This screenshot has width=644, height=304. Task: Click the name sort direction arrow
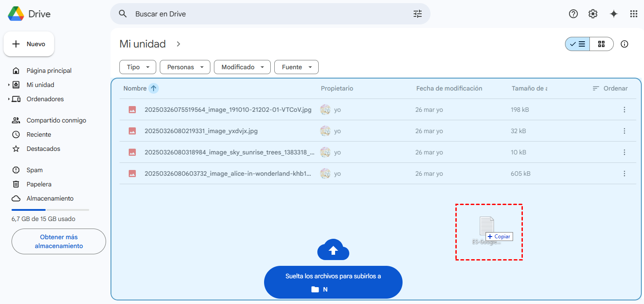coord(154,88)
